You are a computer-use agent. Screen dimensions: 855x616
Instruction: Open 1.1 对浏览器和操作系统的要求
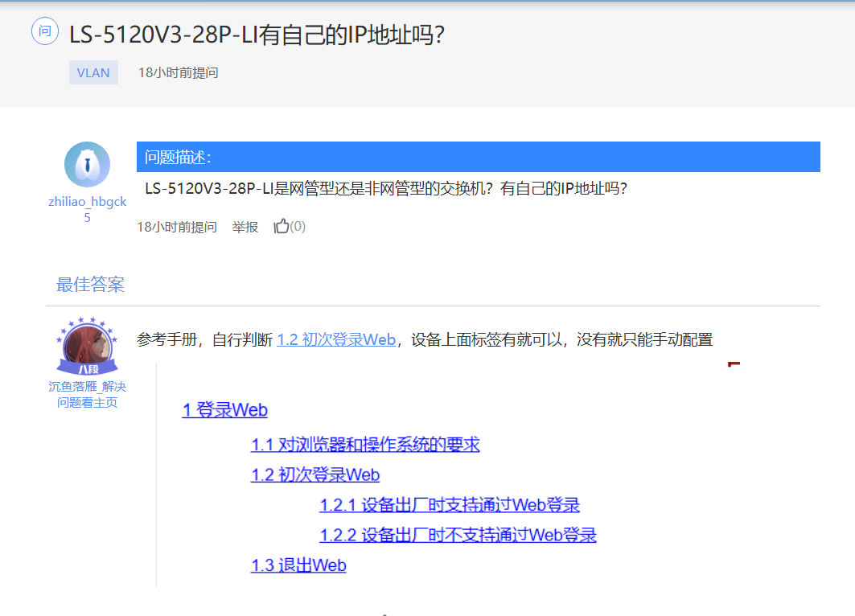click(365, 445)
